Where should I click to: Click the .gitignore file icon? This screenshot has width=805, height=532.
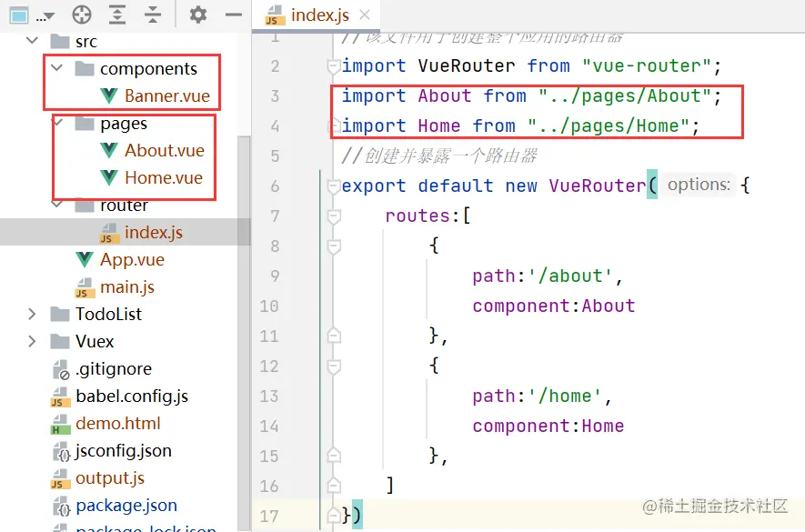[x=61, y=369]
